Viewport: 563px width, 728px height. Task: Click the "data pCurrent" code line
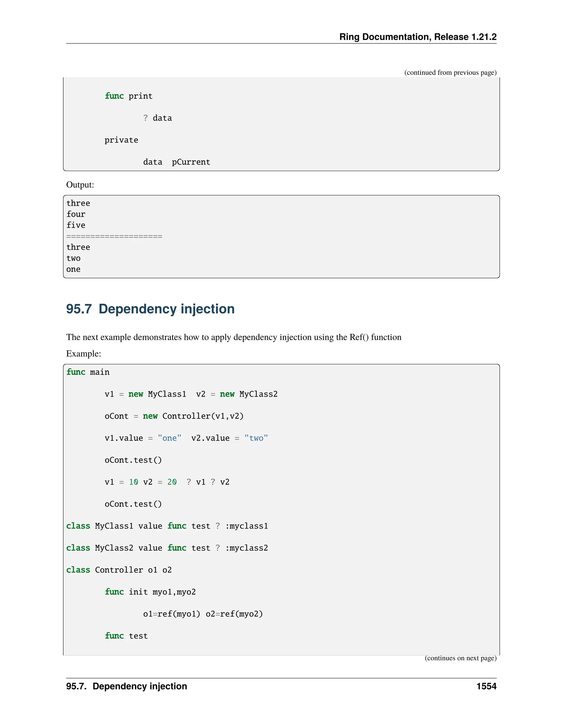click(x=176, y=162)
